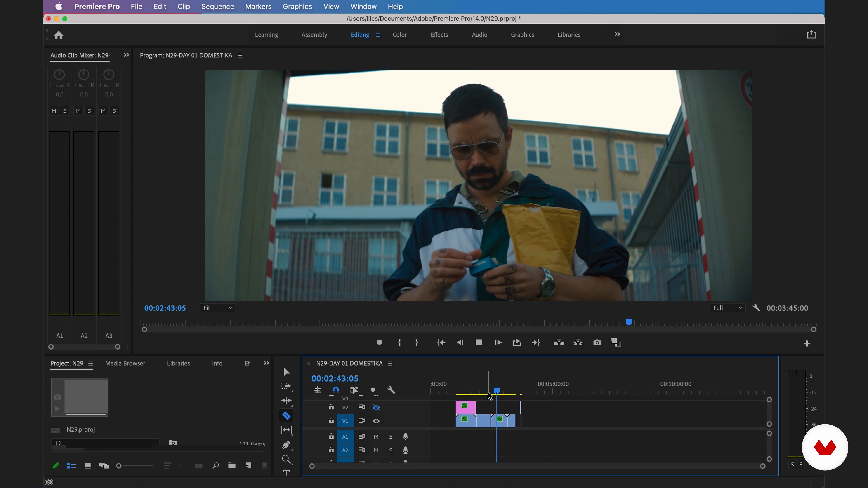Adjust the Project panel thumbnail zoom slider
868x488 pixels.
point(135,466)
